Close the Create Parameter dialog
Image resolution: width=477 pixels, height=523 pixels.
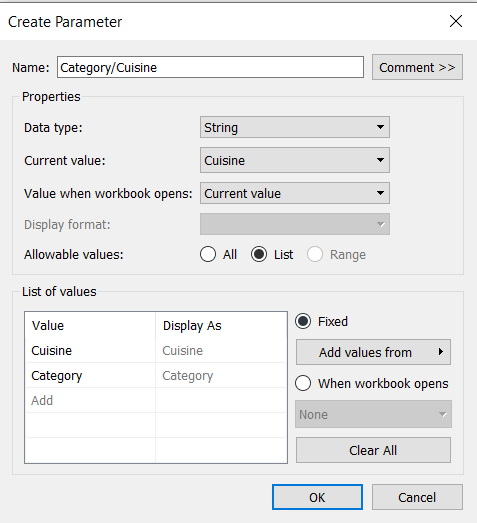click(456, 22)
